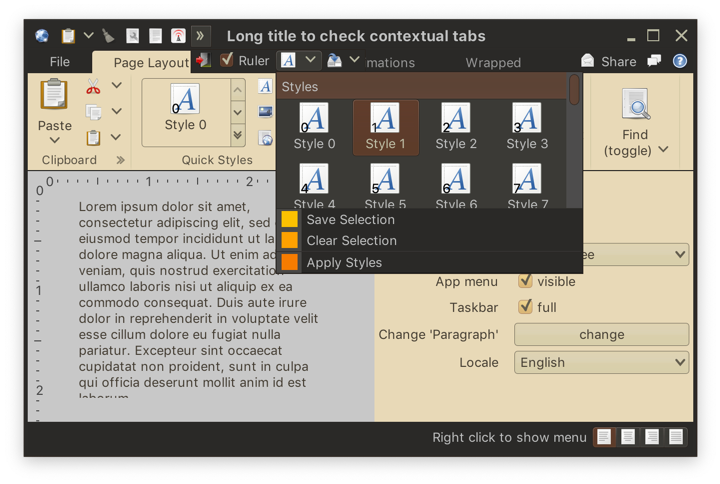Click the Find magnifier icon
720x484 pixels.
636,104
